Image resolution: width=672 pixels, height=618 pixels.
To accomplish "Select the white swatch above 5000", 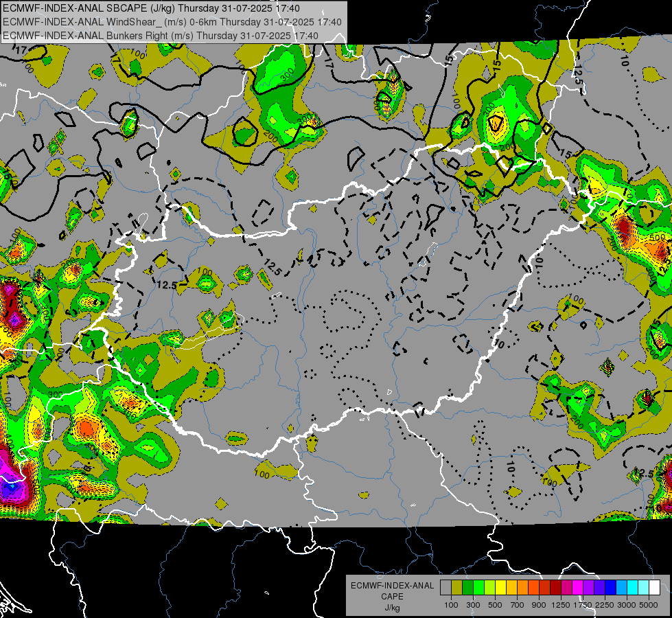I will pos(654,588).
